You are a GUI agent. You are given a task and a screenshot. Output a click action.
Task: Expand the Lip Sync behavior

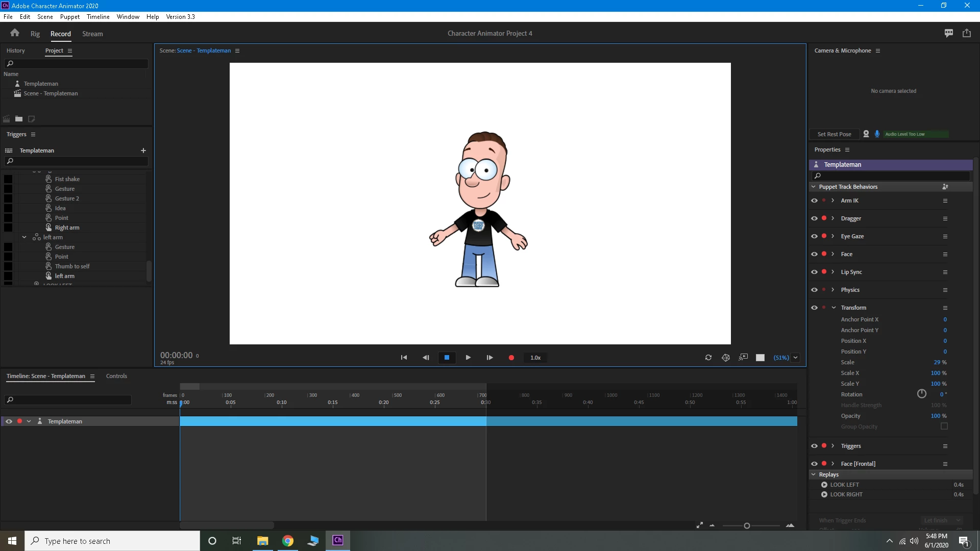[833, 272]
